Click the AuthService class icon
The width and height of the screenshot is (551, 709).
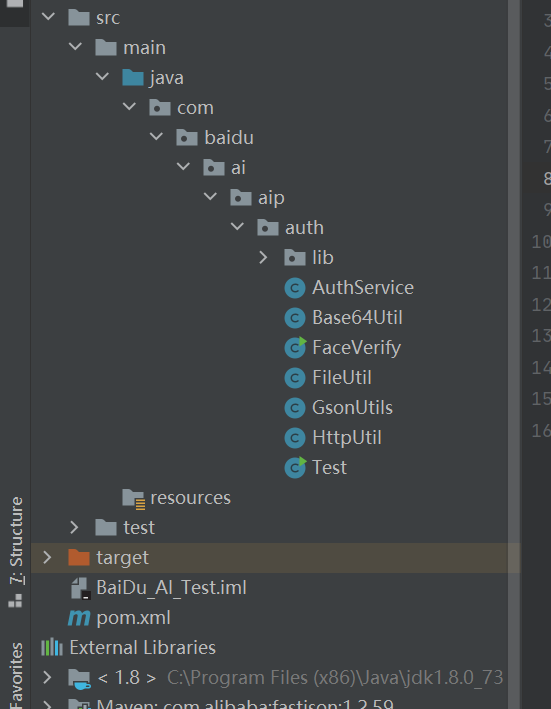(x=295, y=288)
